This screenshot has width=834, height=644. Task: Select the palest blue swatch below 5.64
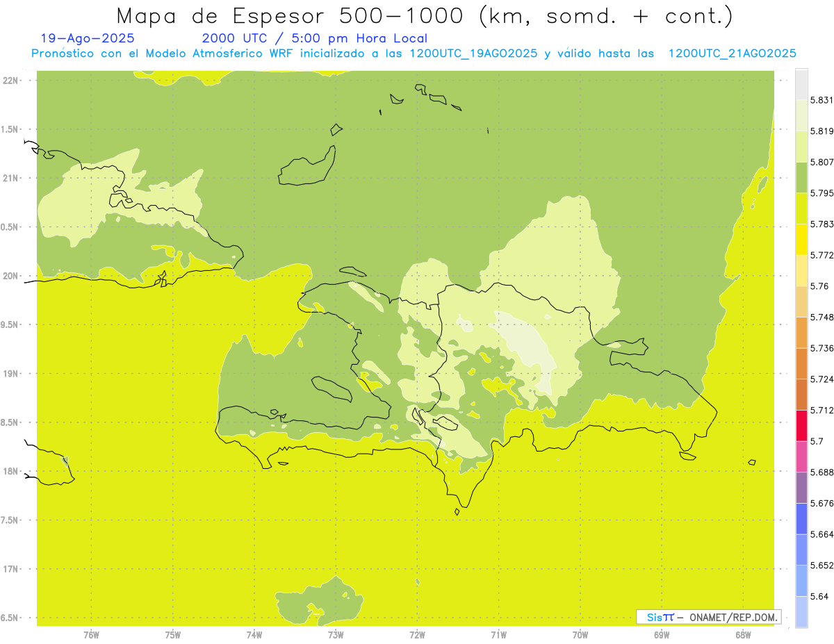coord(801,611)
